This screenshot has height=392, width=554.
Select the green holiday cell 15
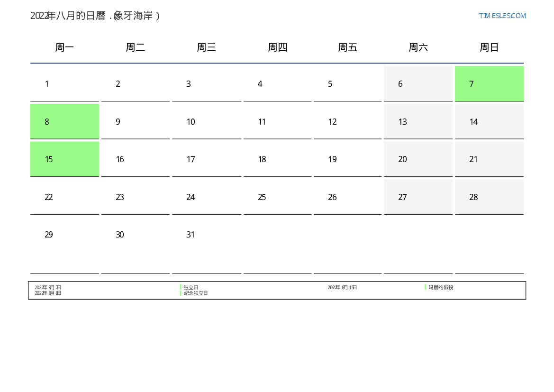tap(64, 159)
